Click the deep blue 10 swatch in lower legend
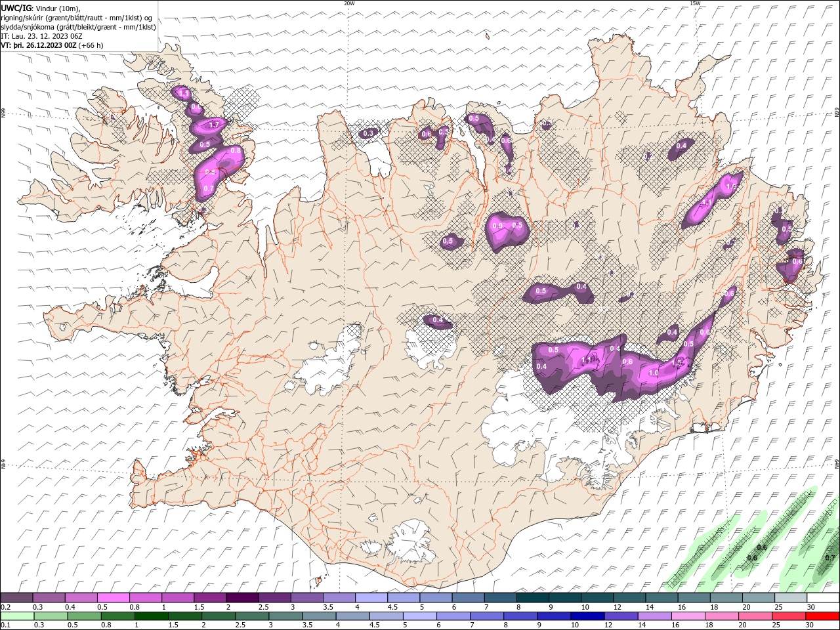 coord(587,616)
